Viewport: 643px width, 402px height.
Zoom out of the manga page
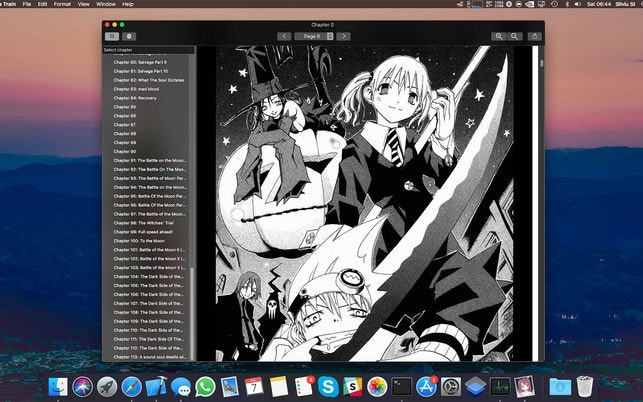(514, 37)
